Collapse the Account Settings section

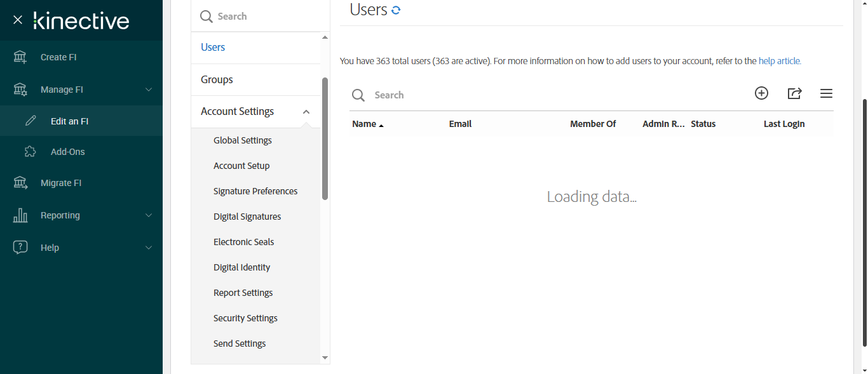pyautogui.click(x=306, y=112)
